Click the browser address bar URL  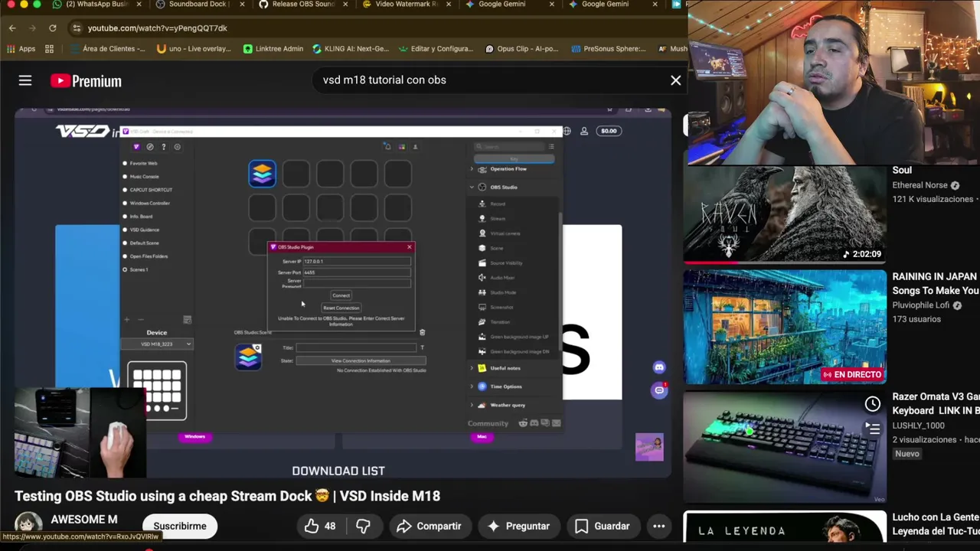[x=157, y=28]
